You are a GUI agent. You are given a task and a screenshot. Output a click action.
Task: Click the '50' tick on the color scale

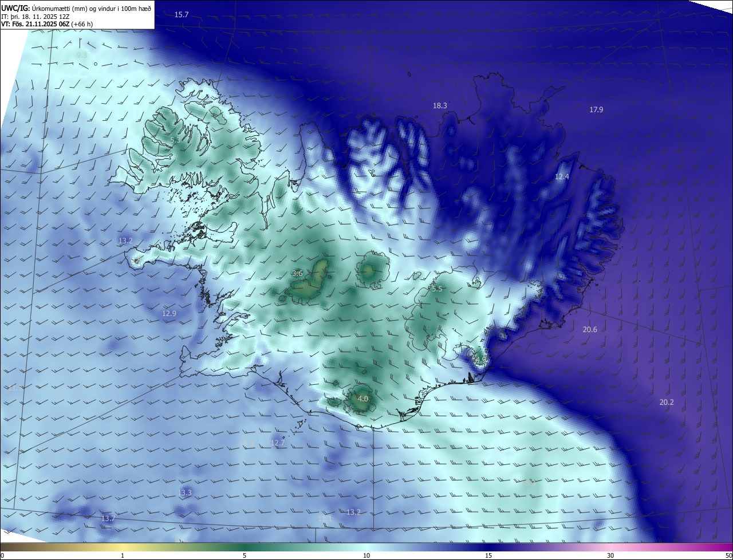[728, 555]
